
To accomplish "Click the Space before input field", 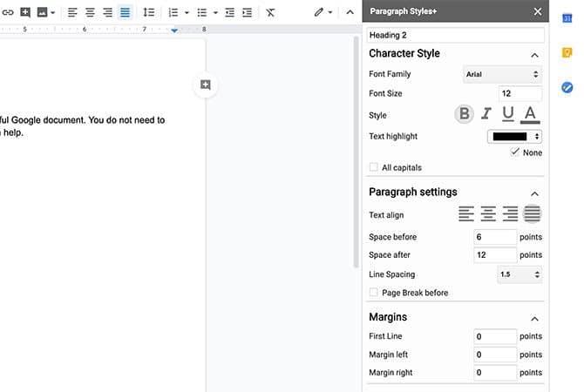I will click(495, 237).
